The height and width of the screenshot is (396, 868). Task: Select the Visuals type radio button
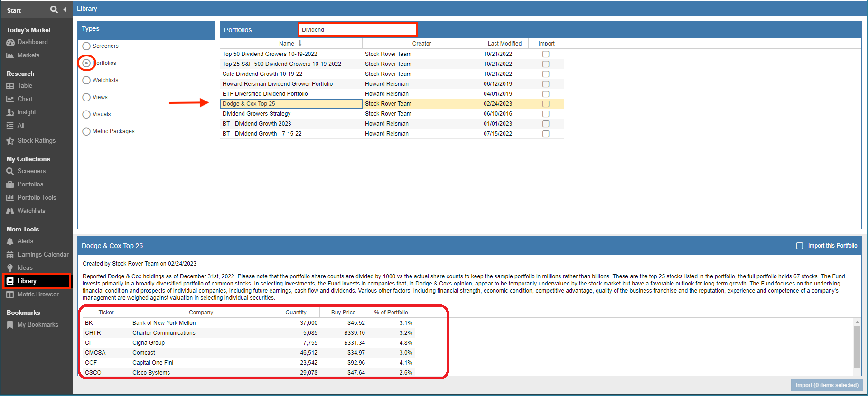point(86,114)
